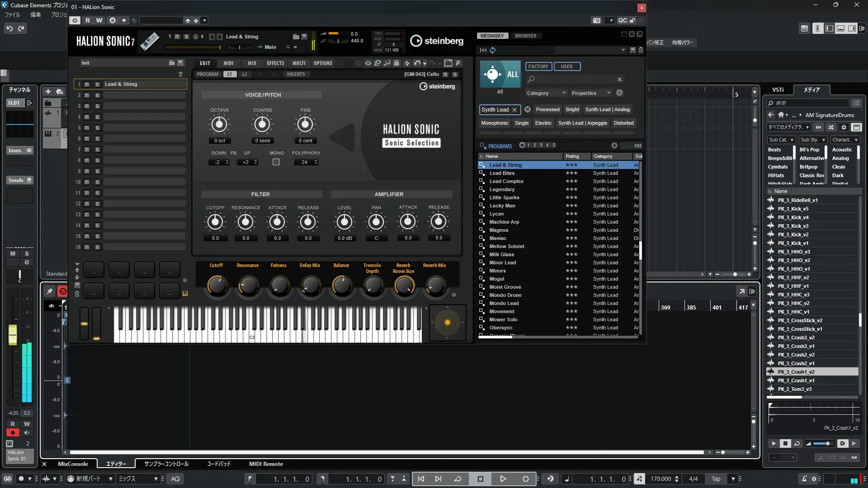Toggle the USER content filter

566,66
